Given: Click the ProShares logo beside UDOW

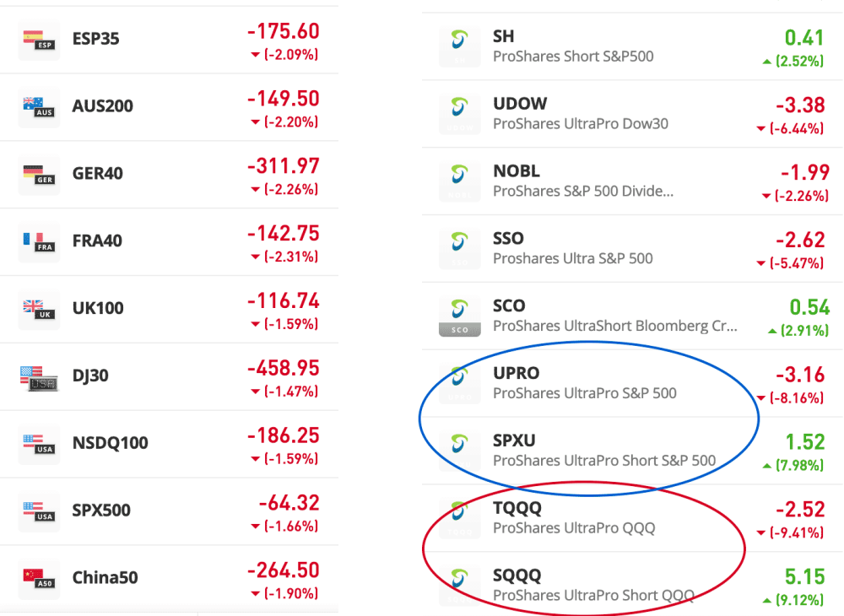Looking at the screenshot, I should [x=459, y=114].
